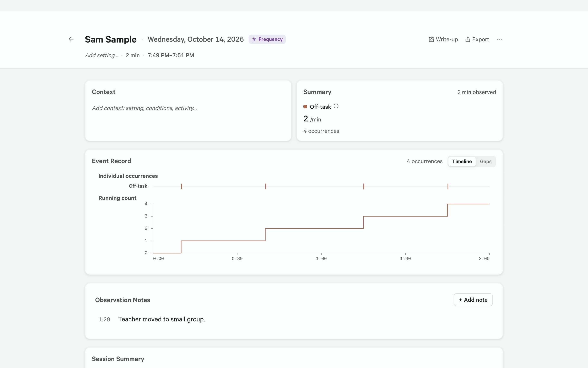Click the Sam Sample name heading

pyautogui.click(x=110, y=39)
